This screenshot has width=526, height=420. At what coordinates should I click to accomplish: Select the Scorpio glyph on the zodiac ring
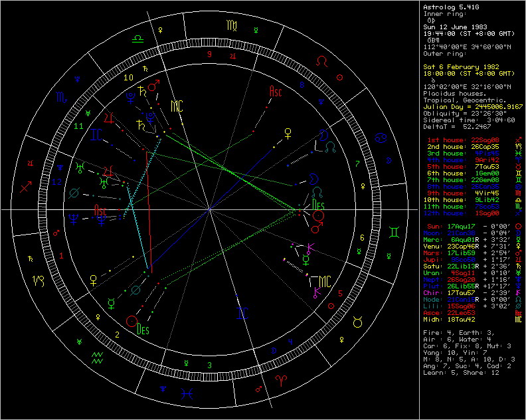pyautogui.click(x=60, y=98)
